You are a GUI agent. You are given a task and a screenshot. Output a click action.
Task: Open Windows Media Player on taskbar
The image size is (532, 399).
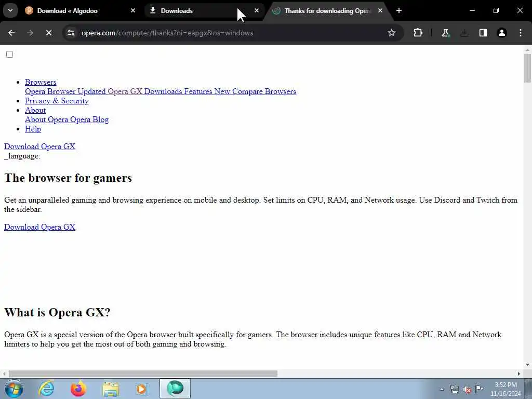pyautogui.click(x=142, y=389)
